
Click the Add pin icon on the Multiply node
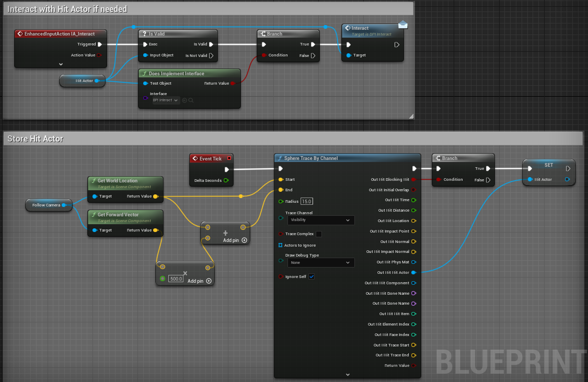click(208, 281)
